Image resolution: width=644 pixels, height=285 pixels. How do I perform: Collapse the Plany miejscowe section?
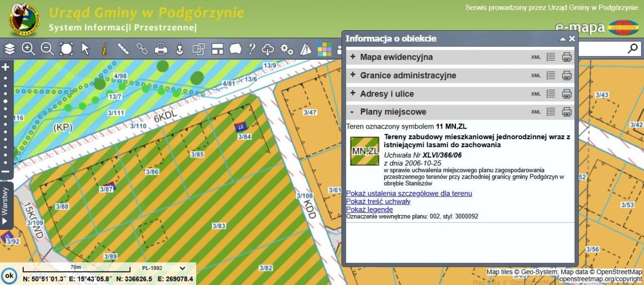(353, 112)
